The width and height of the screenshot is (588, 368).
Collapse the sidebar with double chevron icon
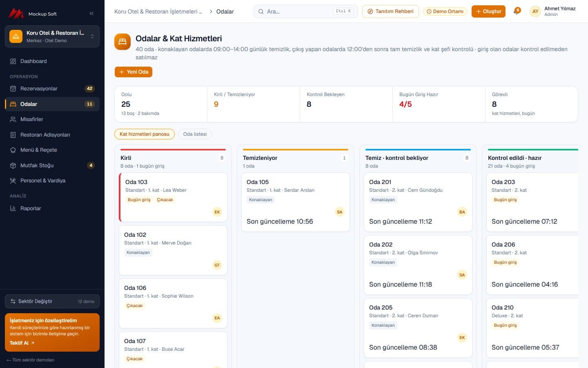[91, 13]
